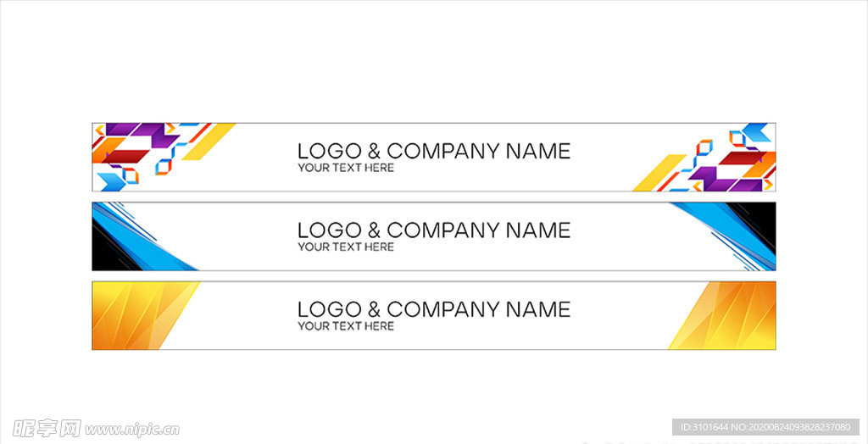The image size is (868, 444).
Task: Open the www.nipic.cn watermark link
Action: coord(132,429)
